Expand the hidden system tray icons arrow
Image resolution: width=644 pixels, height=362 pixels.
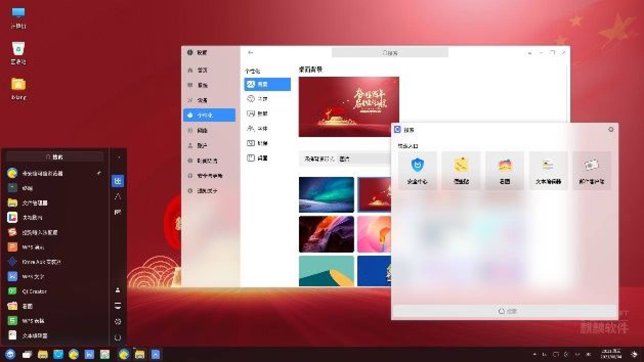535,354
